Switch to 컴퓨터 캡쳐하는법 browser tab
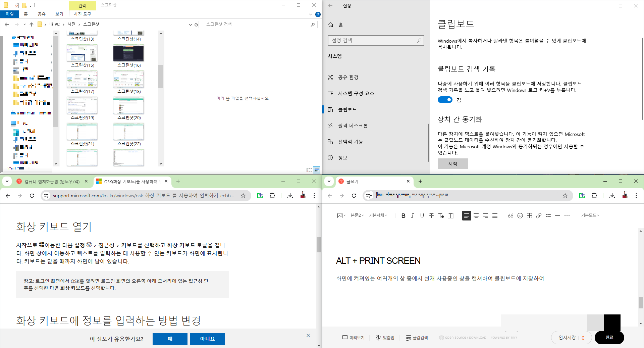The width and height of the screenshot is (644, 348). [52, 182]
